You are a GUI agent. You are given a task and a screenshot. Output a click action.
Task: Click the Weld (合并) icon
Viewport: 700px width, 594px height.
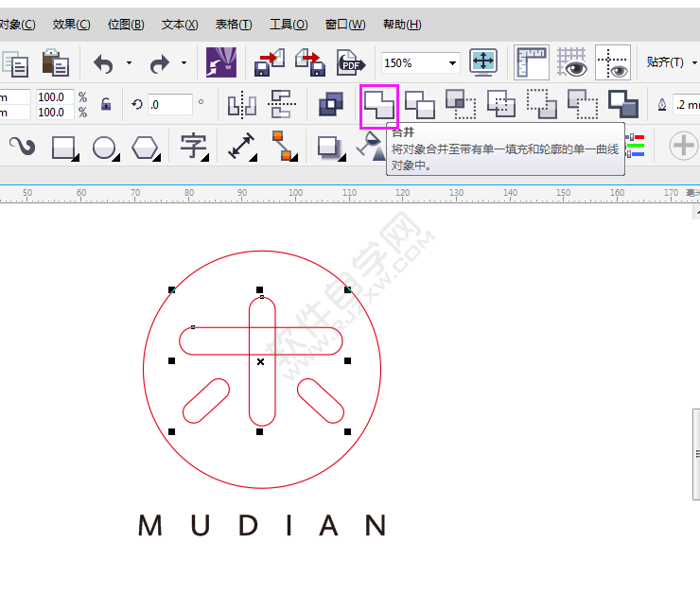pos(379,105)
